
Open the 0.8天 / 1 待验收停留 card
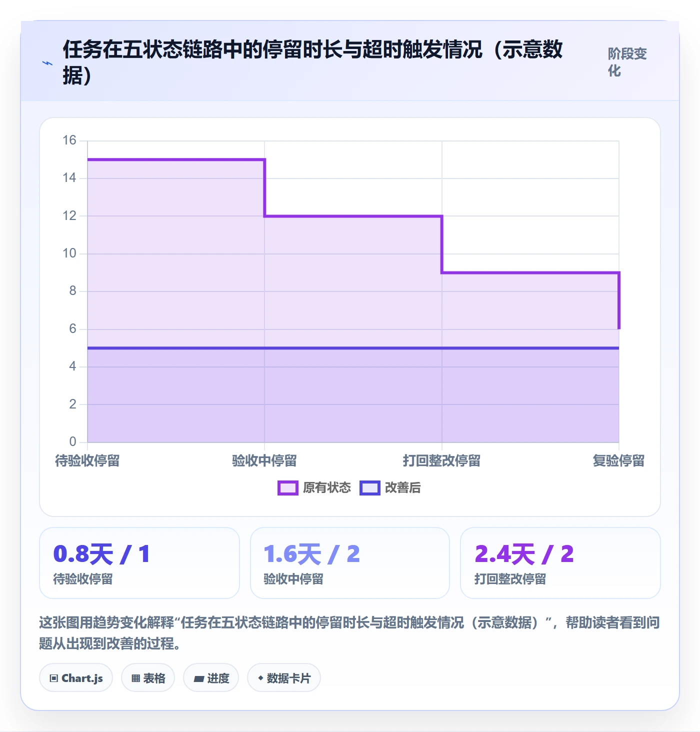pos(139,563)
